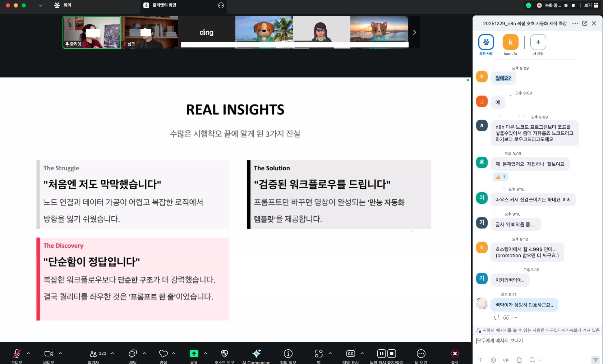Image resolution: width=603 pixels, height=364 pixels.
Task: Expand send options next to capture icon
Action: tap(540, 360)
